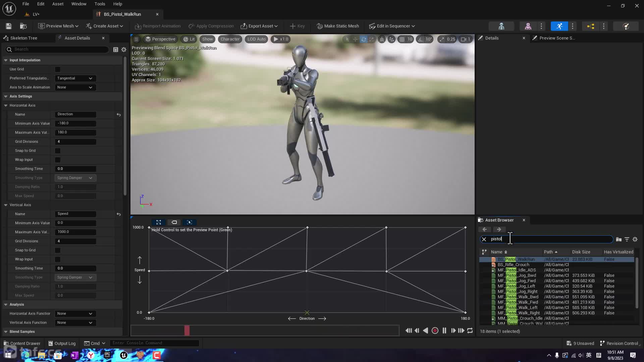Click the second blend space graph toolbar icon
This screenshot has width=644, height=362.
tap(174, 222)
